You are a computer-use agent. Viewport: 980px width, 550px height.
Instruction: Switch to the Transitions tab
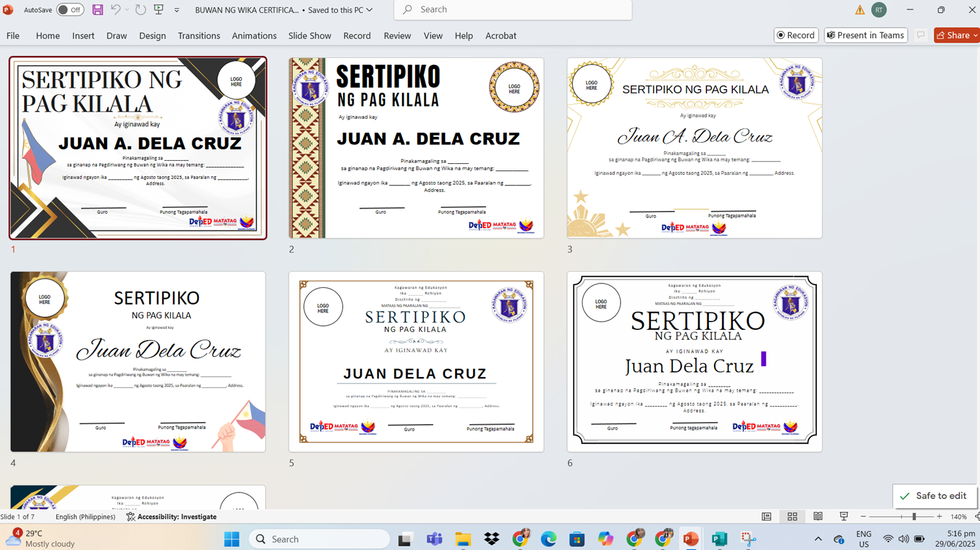click(199, 36)
